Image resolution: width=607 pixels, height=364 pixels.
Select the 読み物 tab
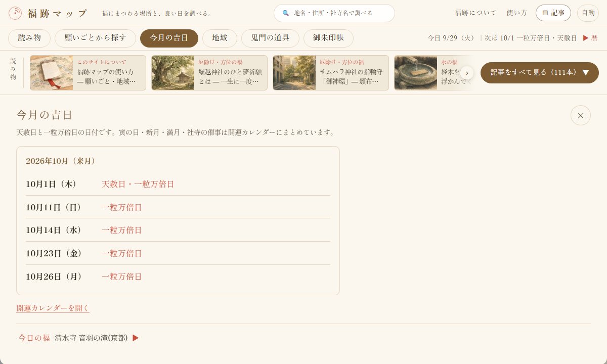pyautogui.click(x=29, y=38)
